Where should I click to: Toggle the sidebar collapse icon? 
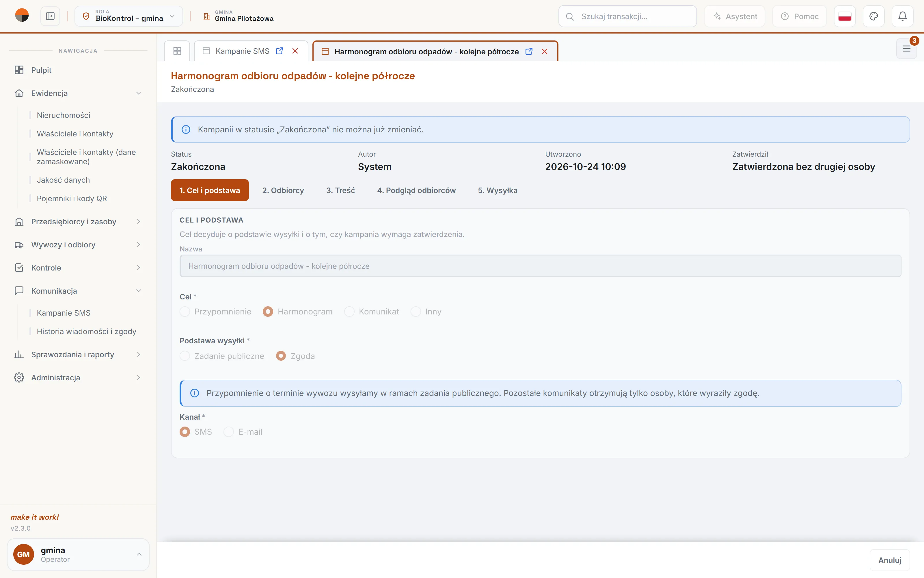pyautogui.click(x=50, y=16)
